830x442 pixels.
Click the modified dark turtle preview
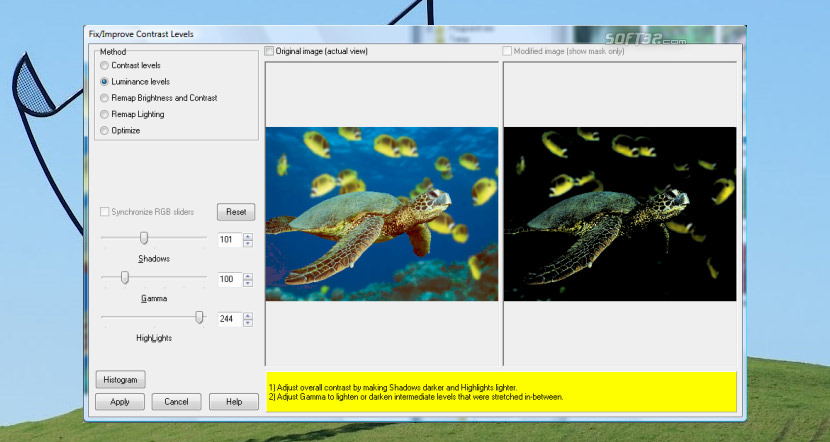point(620,214)
